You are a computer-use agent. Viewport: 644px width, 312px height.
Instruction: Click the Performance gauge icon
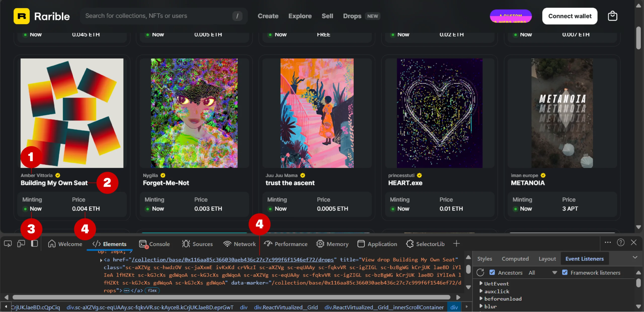click(268, 244)
